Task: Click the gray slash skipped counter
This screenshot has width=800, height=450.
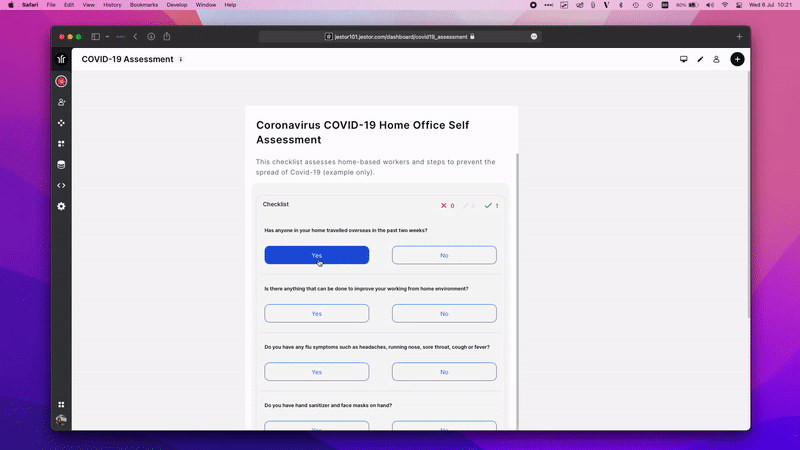Action: coord(469,206)
